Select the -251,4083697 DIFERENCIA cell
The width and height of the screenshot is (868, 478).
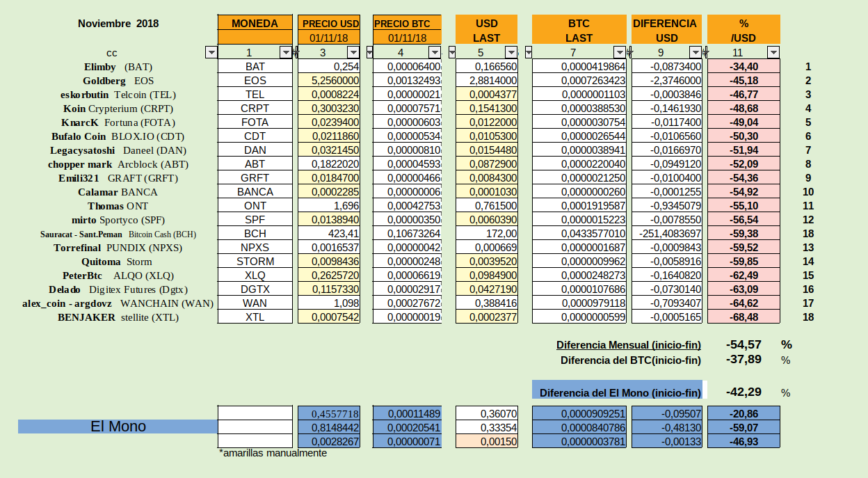coord(666,233)
